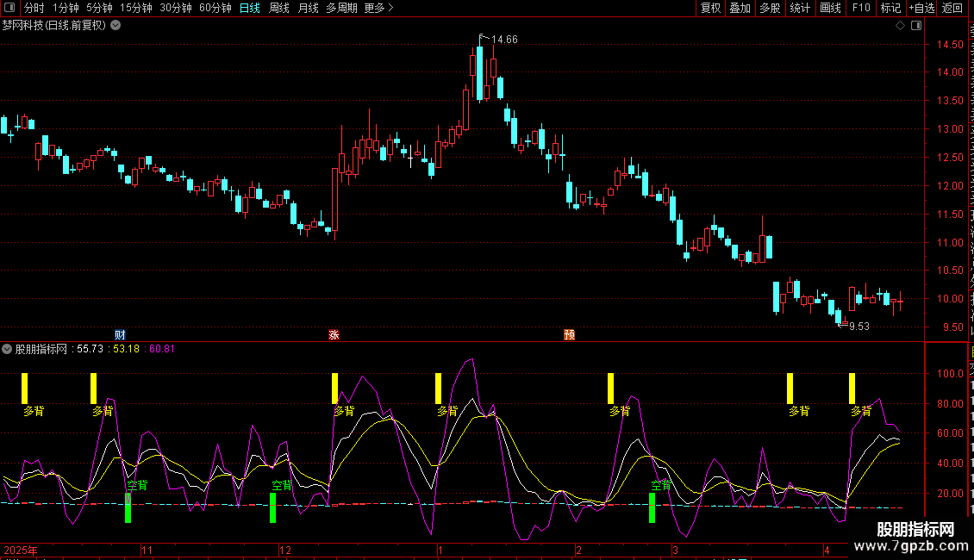Open dropdown next to 梦网科技 title
The height and width of the screenshot is (560, 974).
point(116,26)
